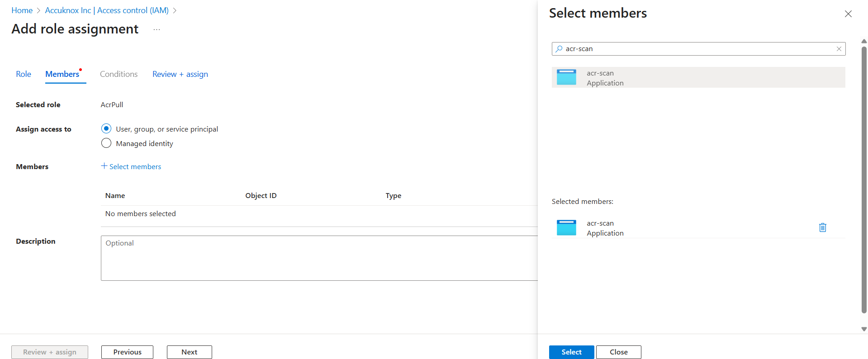Click the Close button in the panel
This screenshot has height=359, width=868.
pyautogui.click(x=618, y=352)
